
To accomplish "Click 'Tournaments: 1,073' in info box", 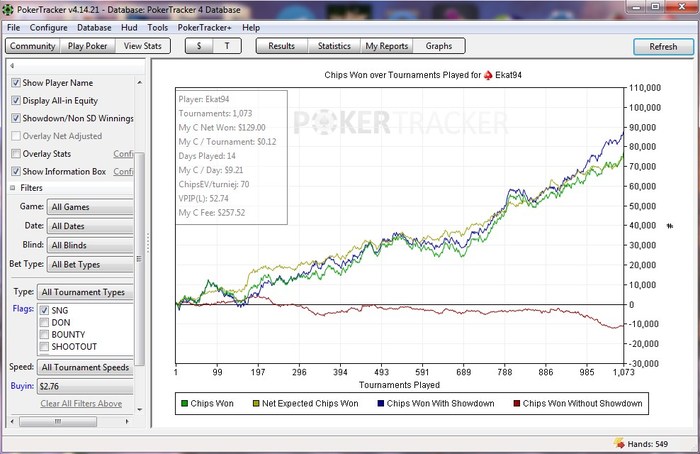I will tap(215, 113).
